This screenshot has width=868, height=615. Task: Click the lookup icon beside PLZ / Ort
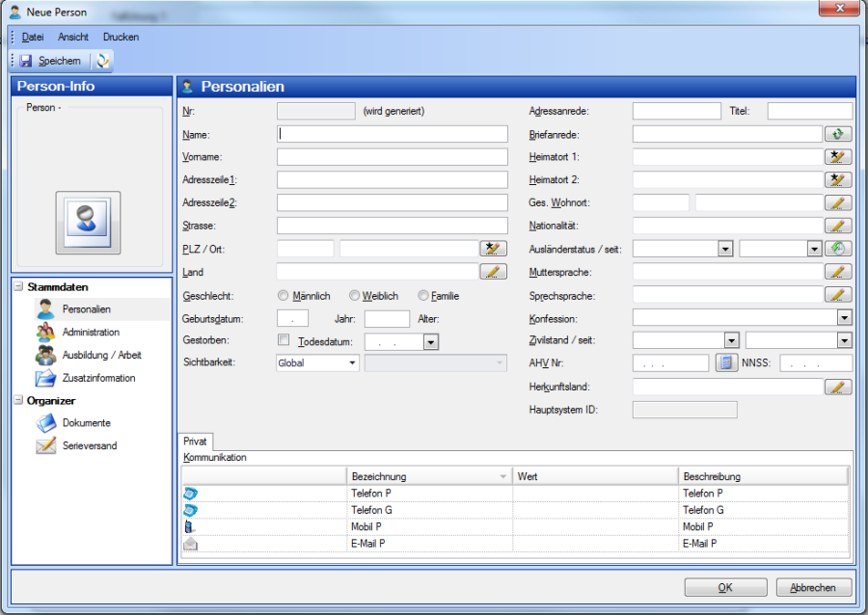[x=493, y=250]
